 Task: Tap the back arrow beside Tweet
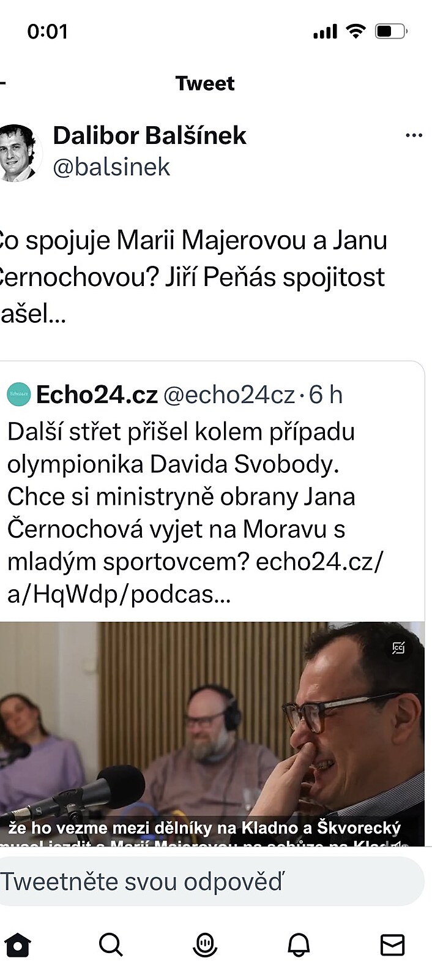coord(2,83)
